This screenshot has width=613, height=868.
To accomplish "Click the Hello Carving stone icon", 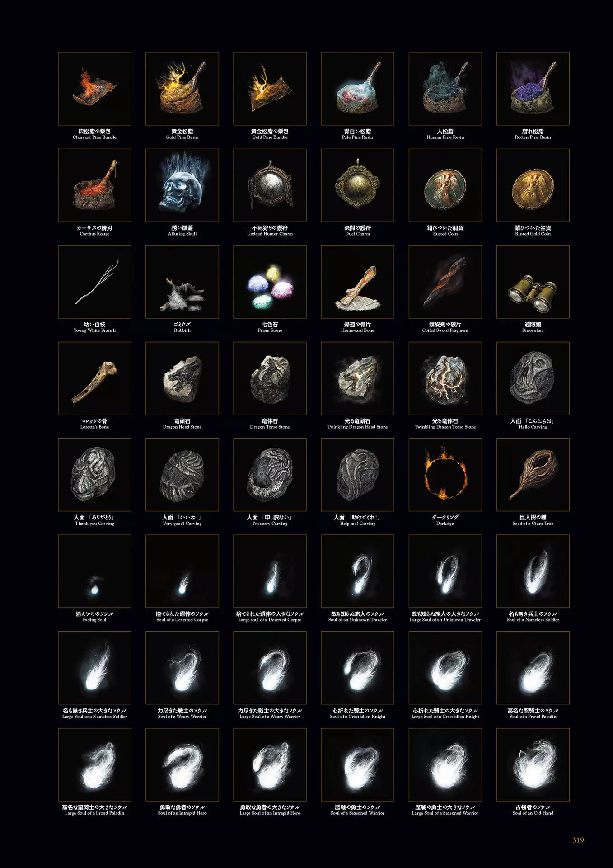I will click(x=533, y=378).
